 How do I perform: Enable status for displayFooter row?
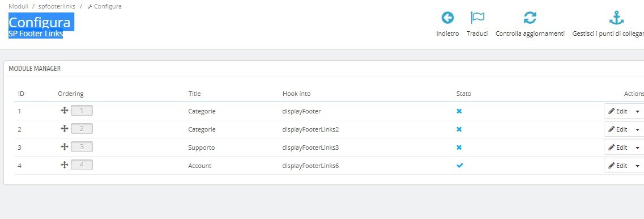459,111
